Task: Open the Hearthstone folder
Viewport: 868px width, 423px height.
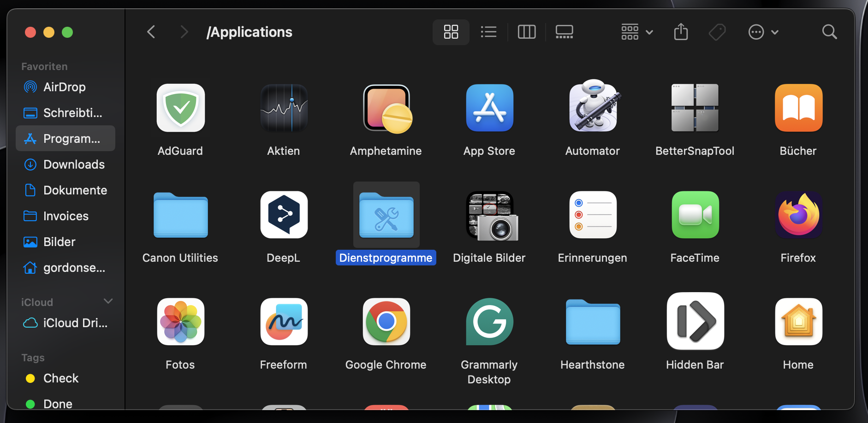Action: point(592,322)
